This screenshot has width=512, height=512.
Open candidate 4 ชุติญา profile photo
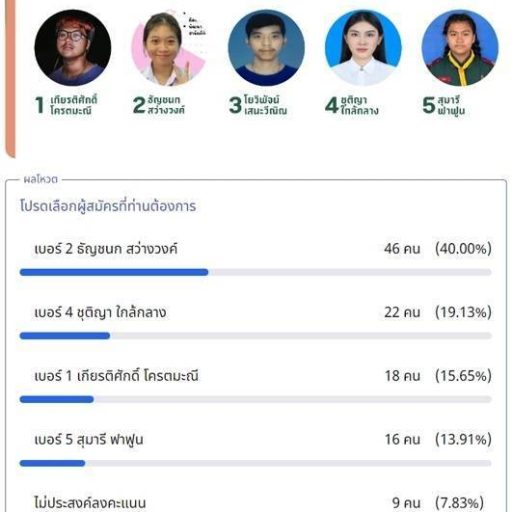(x=363, y=48)
